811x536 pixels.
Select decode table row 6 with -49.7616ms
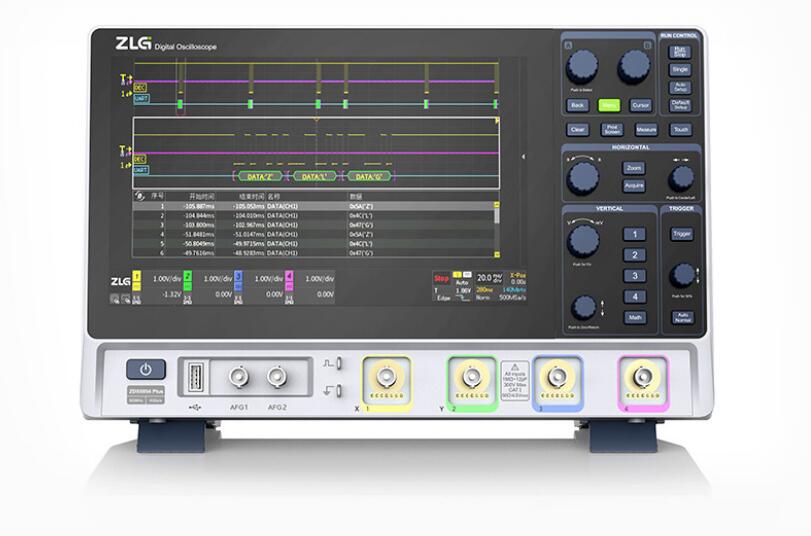point(313,252)
